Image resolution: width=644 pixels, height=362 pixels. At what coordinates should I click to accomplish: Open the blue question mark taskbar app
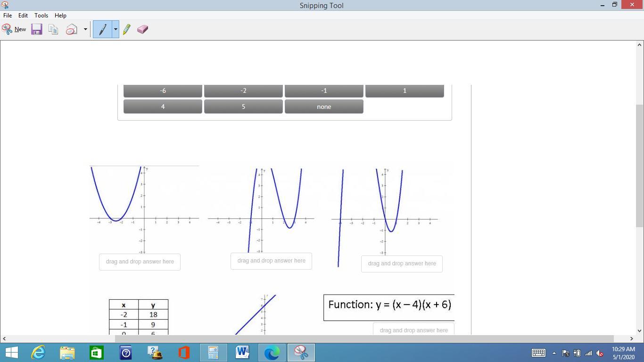coord(126,353)
